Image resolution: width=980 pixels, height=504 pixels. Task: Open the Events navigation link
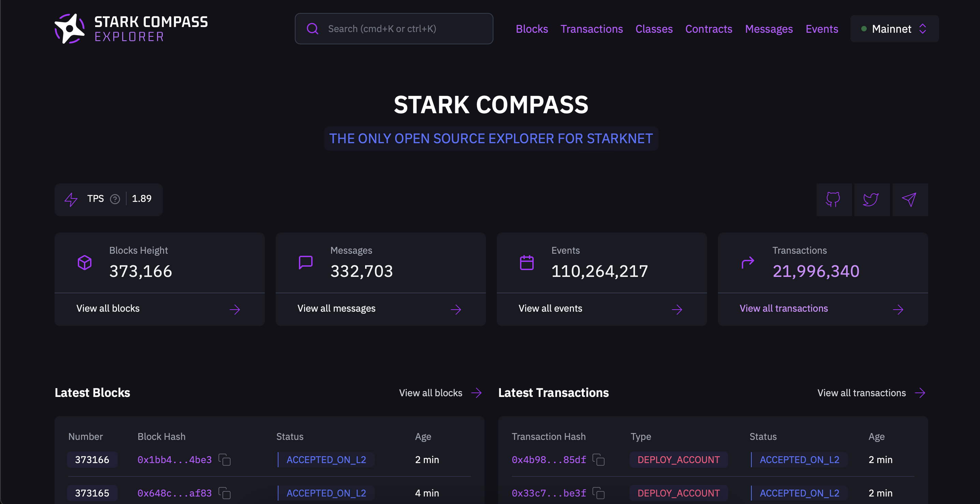(x=821, y=29)
